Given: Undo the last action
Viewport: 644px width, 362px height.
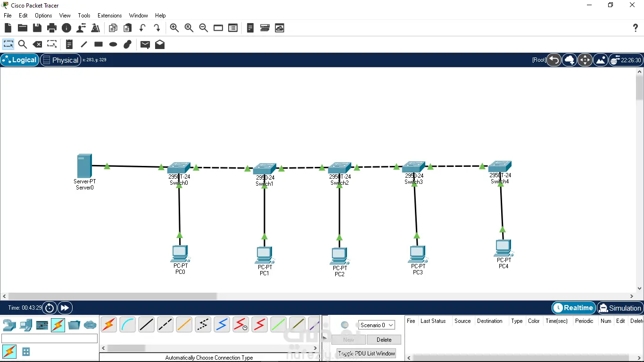Looking at the screenshot, I should pos(142,28).
